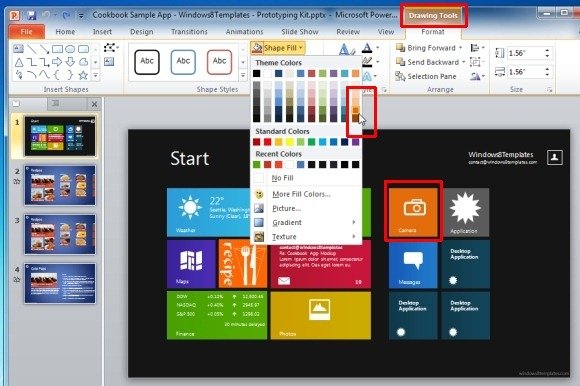Open the File tab

click(x=26, y=32)
